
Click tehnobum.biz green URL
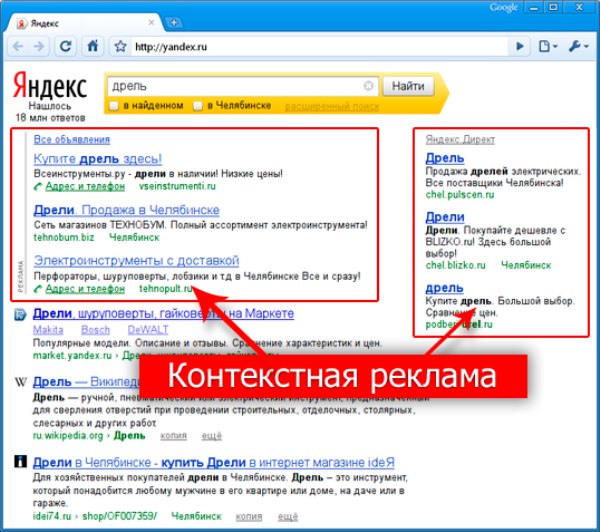[64, 237]
